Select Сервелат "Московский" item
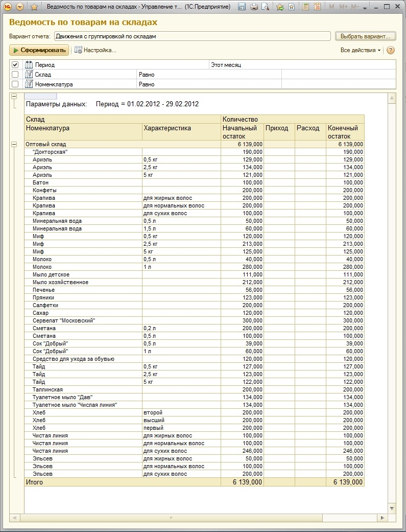 (64, 320)
